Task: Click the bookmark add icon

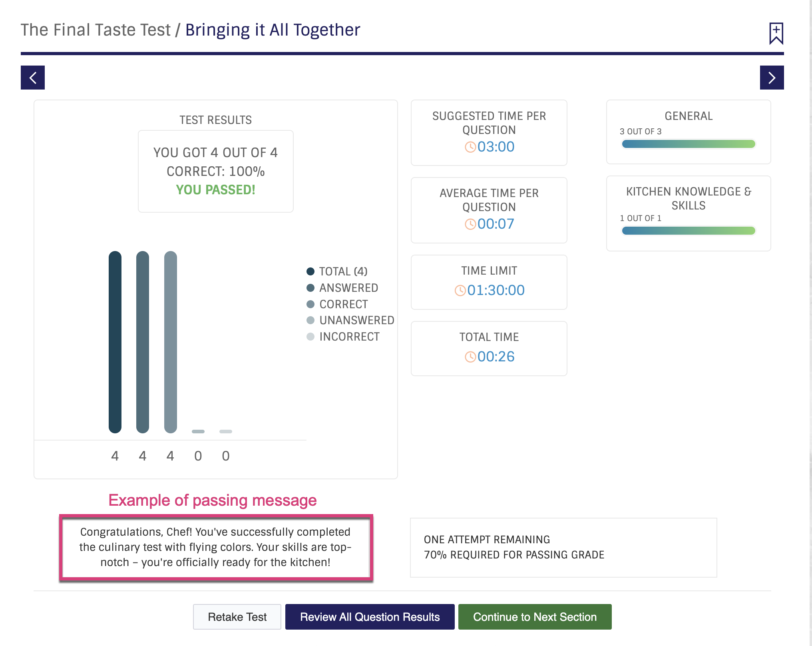Action: pos(776,33)
